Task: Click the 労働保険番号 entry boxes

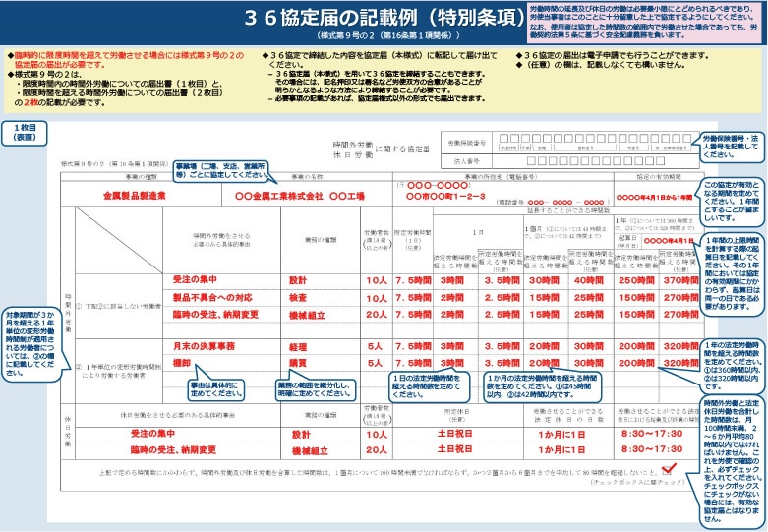Action: click(595, 139)
